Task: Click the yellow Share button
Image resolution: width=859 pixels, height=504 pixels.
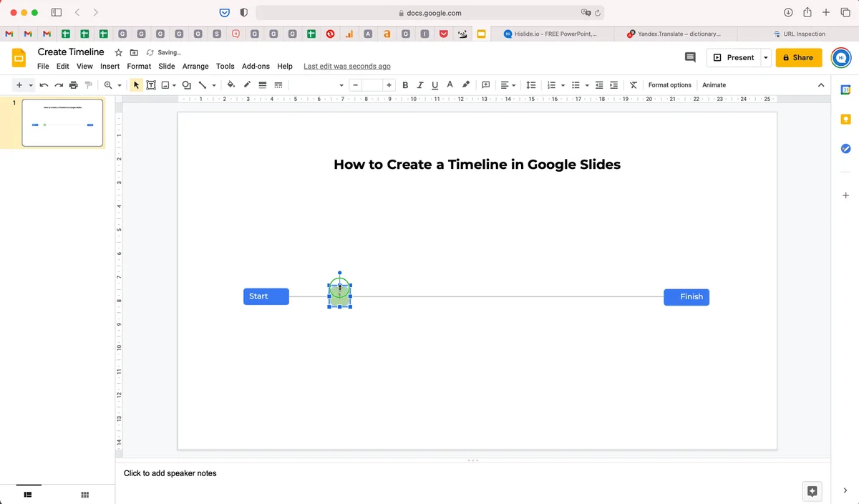Action: [799, 58]
